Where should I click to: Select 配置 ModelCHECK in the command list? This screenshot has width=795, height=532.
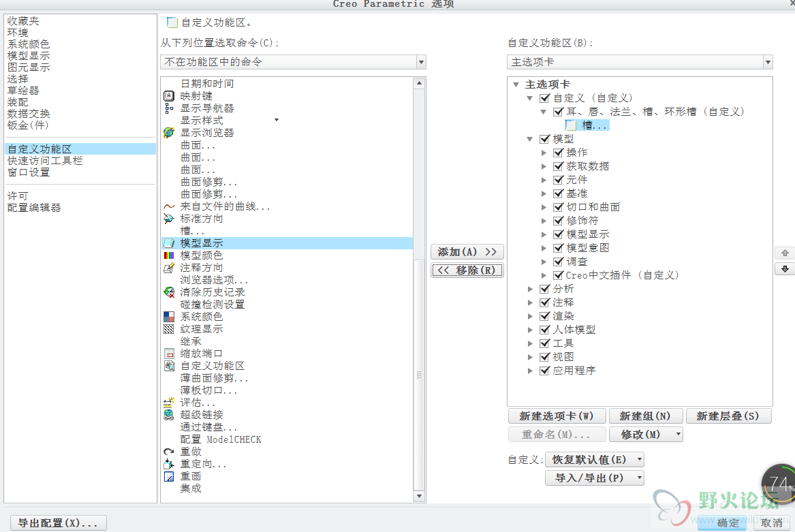221,439
